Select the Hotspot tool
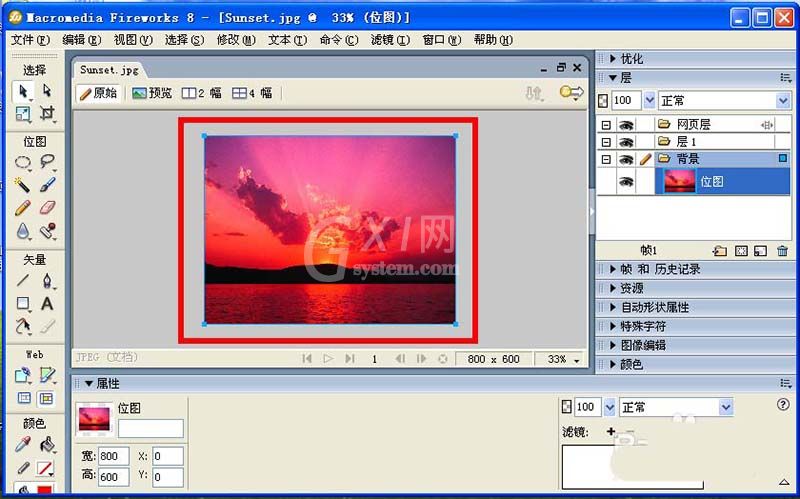The image size is (800, 499). pos(23,376)
